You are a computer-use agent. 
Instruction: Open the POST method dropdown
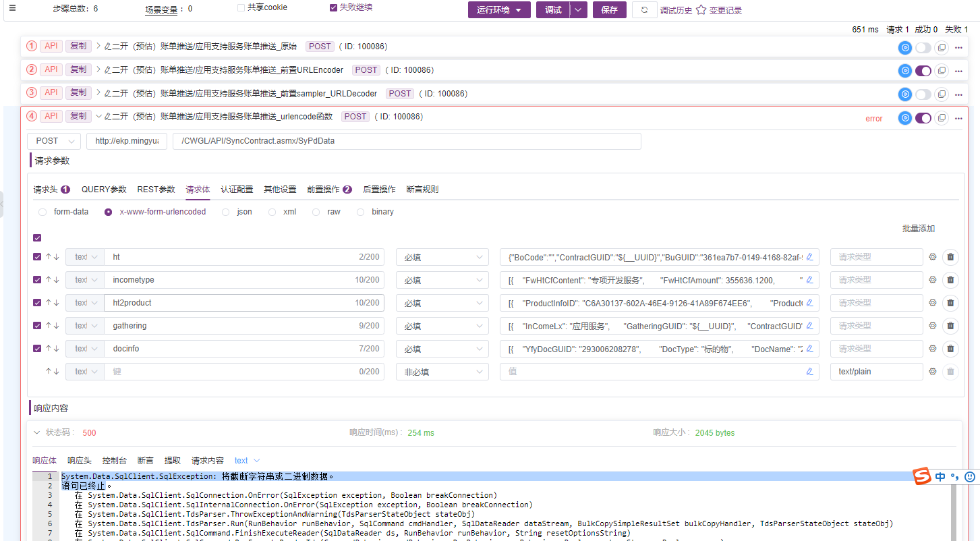click(x=54, y=141)
